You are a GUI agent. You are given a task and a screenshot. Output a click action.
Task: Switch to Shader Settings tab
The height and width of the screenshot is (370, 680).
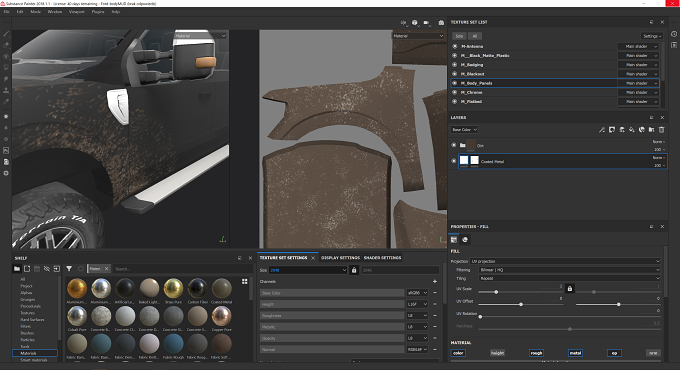pos(382,258)
